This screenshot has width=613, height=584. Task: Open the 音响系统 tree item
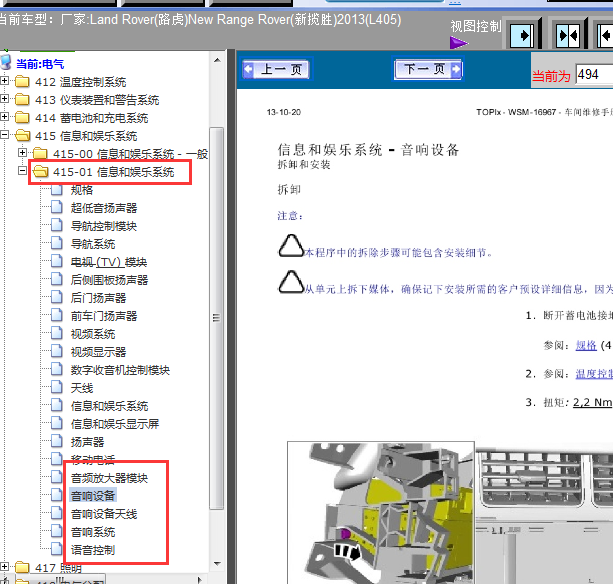point(93,532)
